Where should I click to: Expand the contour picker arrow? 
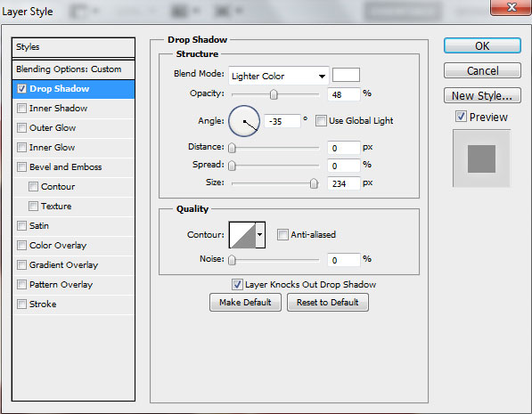260,235
